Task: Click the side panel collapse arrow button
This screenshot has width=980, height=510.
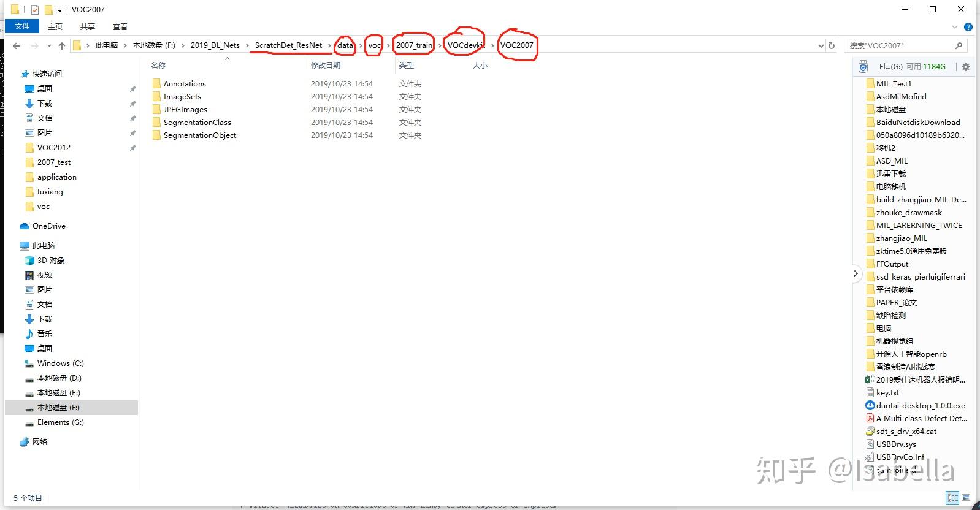Action: click(856, 273)
